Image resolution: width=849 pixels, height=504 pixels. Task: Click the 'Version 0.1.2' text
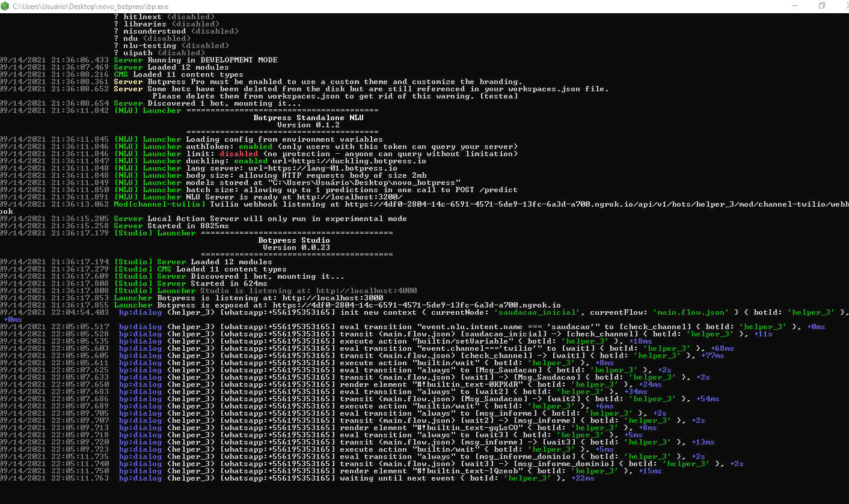[308, 125]
